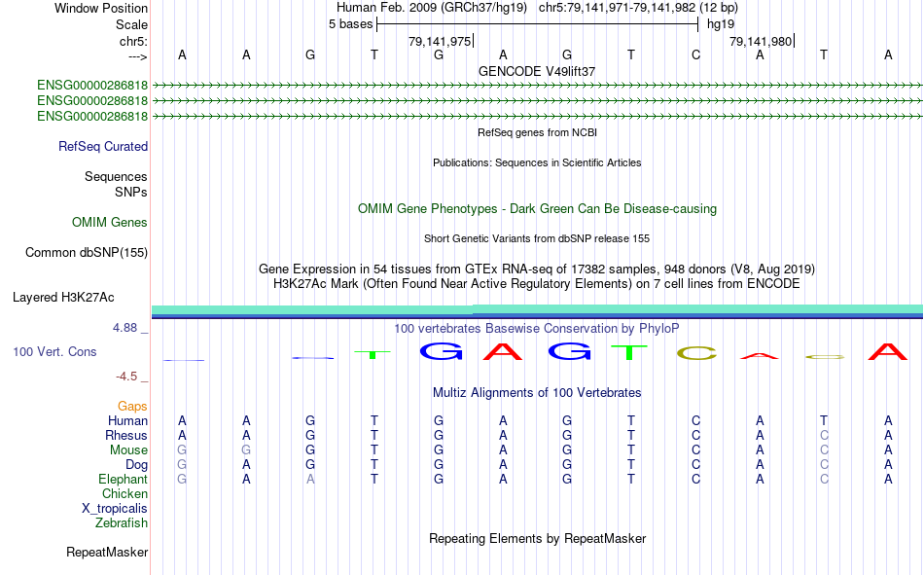This screenshot has height=575, width=924.
Task: Select the Chicken species label
Action: pos(124,493)
